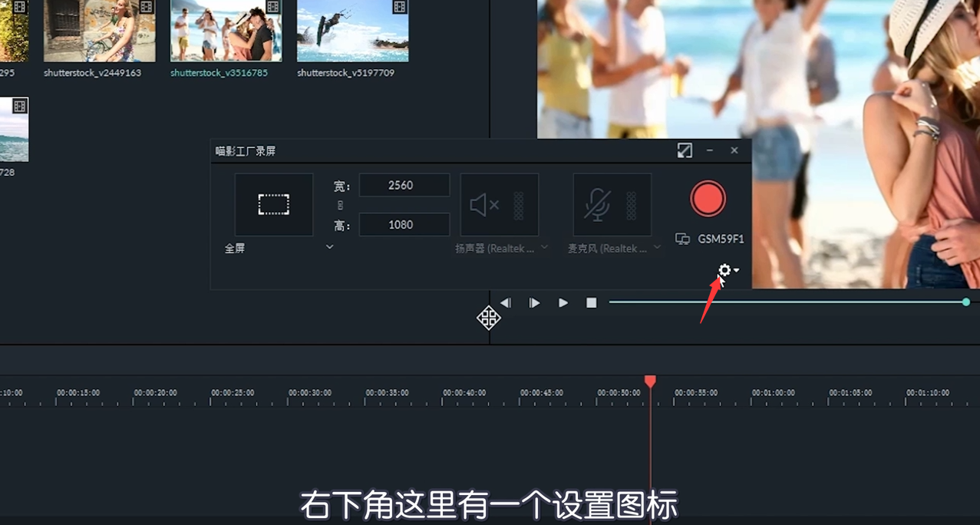This screenshot has width=980, height=525.
Task: Select the shutterstock_v5197709 kitesurf thumbnail
Action: tap(353, 31)
